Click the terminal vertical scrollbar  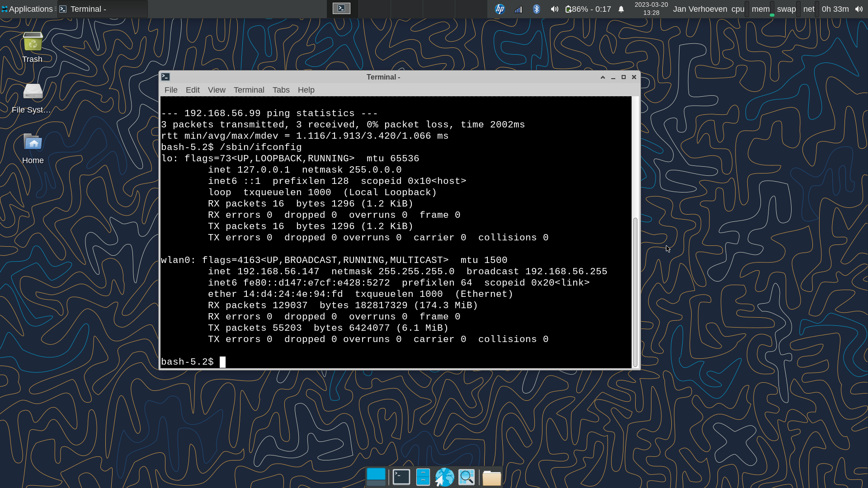pos(635,291)
